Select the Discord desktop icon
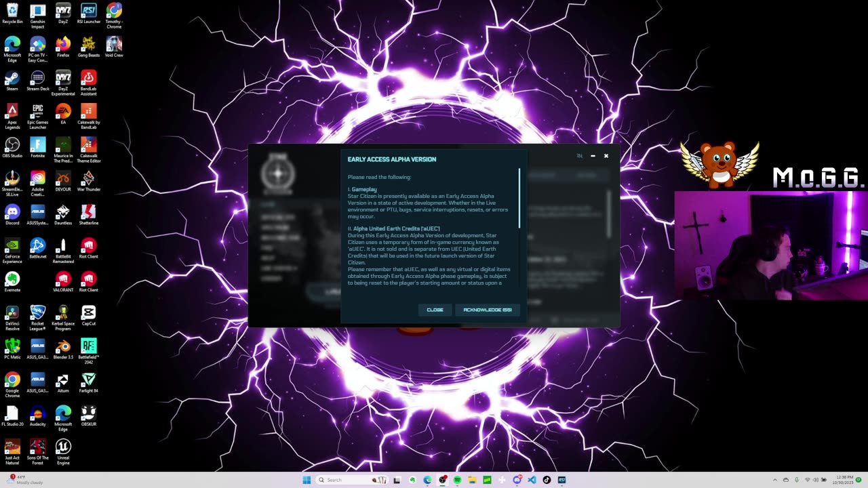Image resolution: width=868 pixels, height=488 pixels. pos(12,215)
